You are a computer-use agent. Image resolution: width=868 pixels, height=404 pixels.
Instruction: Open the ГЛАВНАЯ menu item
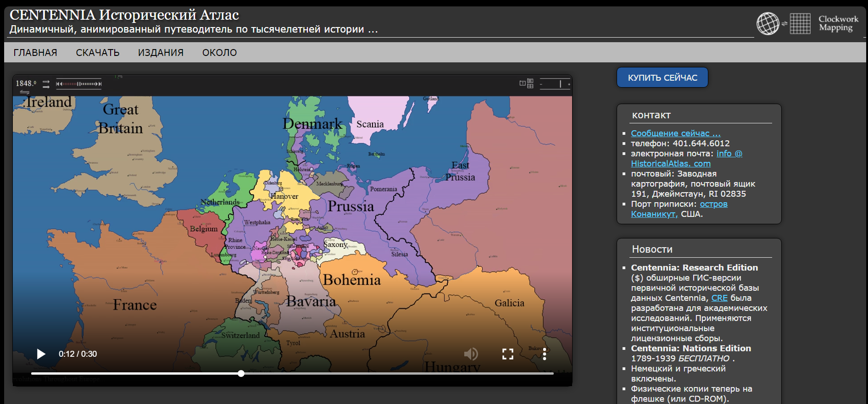35,53
